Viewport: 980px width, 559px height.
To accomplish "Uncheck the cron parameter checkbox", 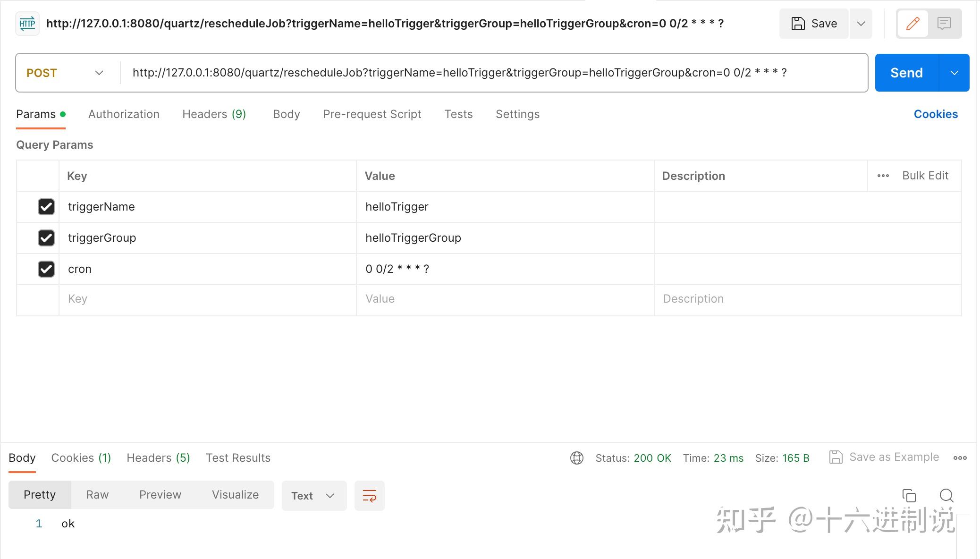I will tap(46, 269).
